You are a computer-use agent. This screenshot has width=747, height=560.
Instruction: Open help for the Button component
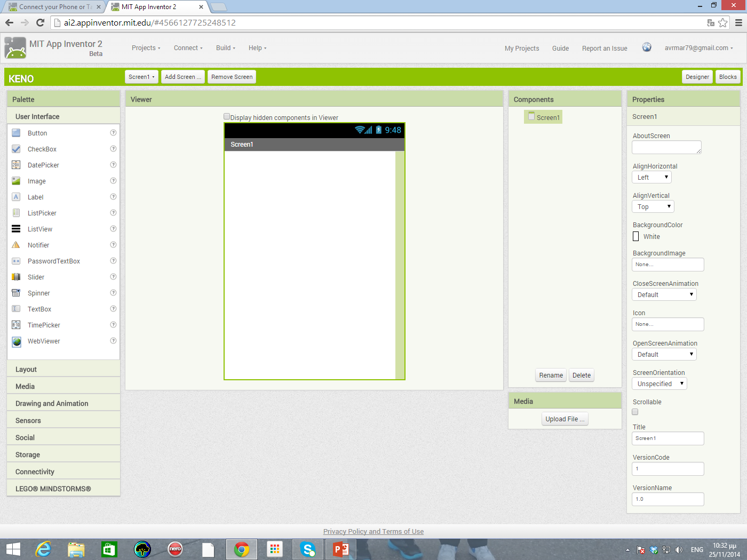pos(113,133)
